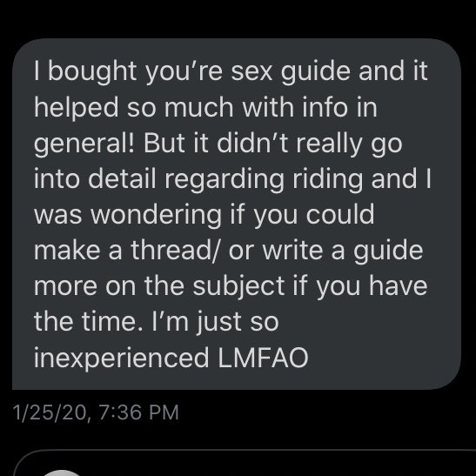Tap the line reading helped so much with info
The height and width of the screenshot is (476, 476).
coord(205,107)
